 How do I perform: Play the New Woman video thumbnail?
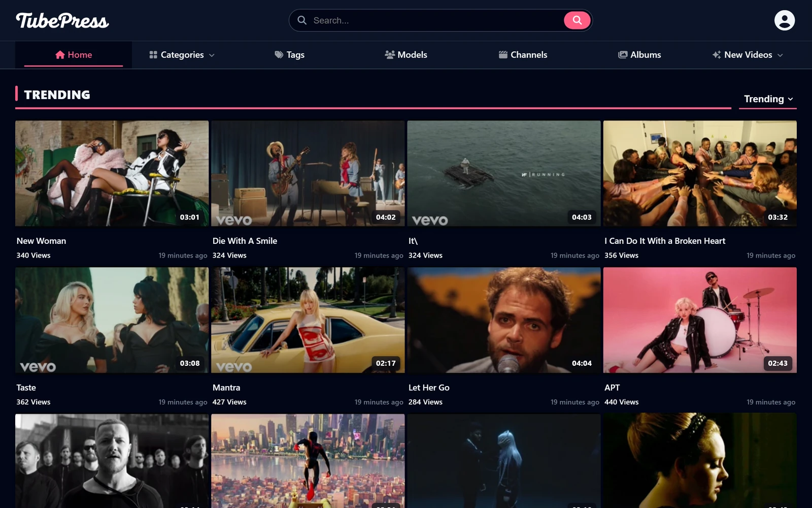click(x=112, y=173)
